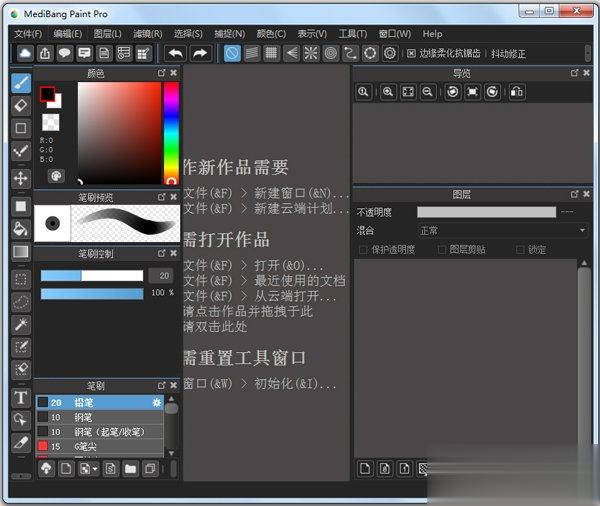Select the Bucket fill tool
Screen dimensions: 600x506
coord(20,229)
